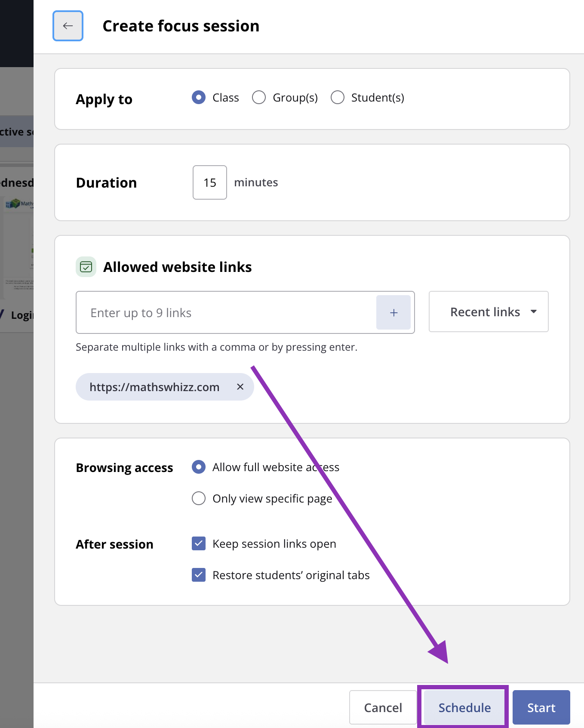584x728 pixels.
Task: Click the Allowed website links icon
Action: [86, 267]
